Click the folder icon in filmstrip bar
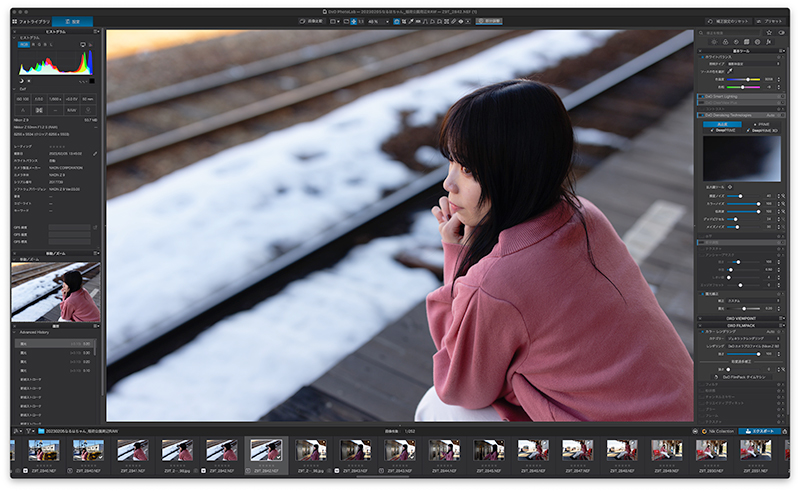The image size is (800, 491). [41, 431]
